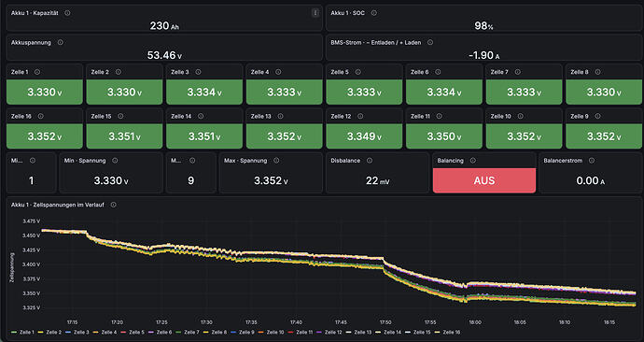The image size is (644, 342).
Task: Open the Zelle 1 info icon
Action: click(x=37, y=72)
